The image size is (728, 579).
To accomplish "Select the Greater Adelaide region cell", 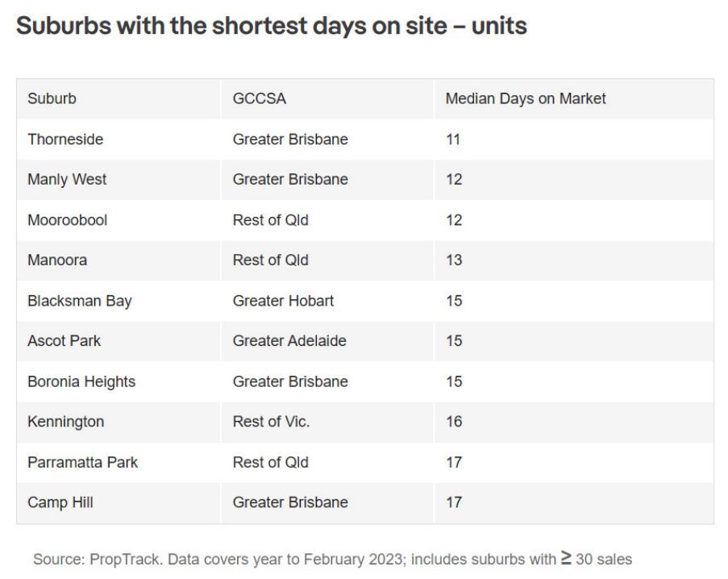I will (x=289, y=341).
